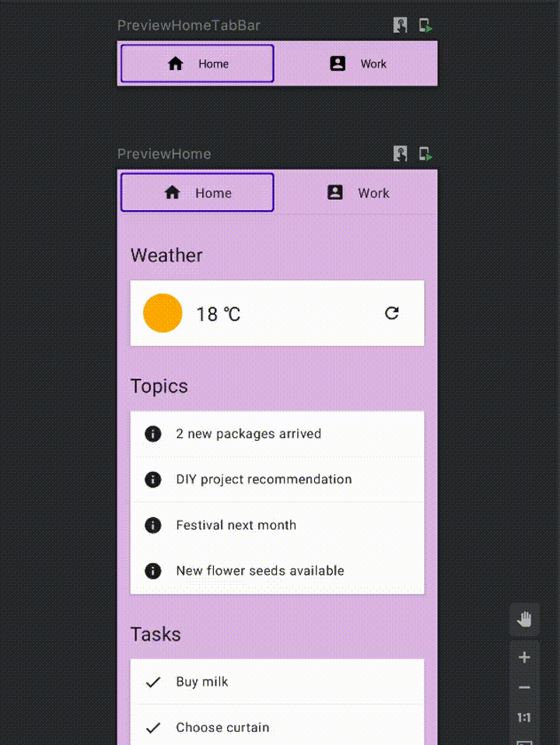Start interactive mode for PreviewHomeTabBar
Viewport: 560px width, 745px height.
(401, 25)
